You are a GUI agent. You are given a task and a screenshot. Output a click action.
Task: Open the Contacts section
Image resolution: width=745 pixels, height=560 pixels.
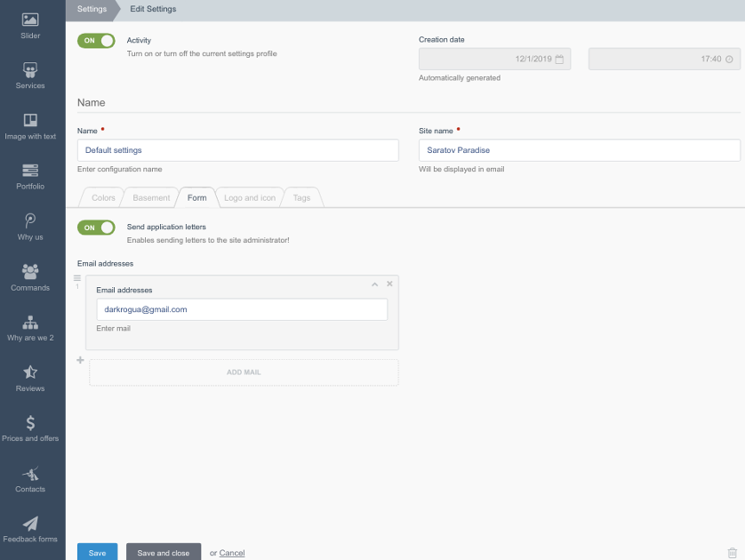30,480
